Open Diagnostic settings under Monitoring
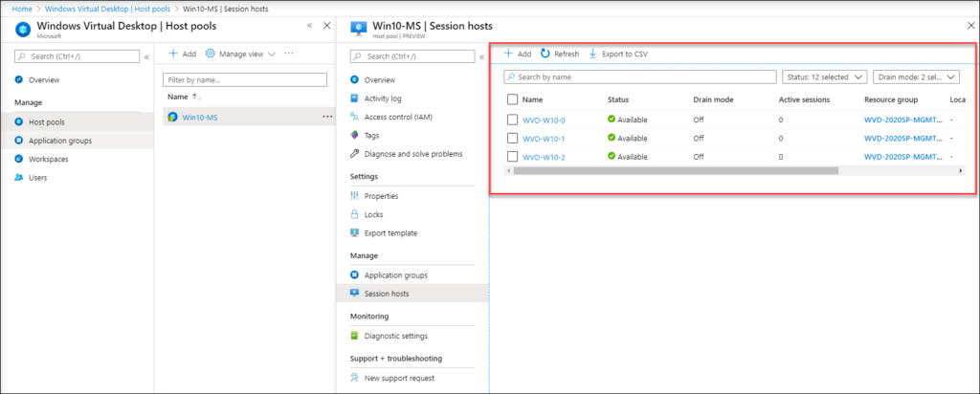The image size is (980, 394). [395, 336]
